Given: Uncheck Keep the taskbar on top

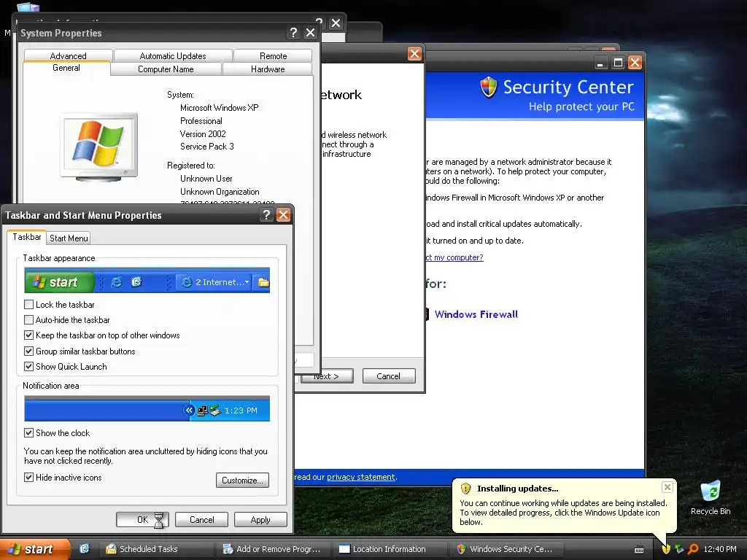Looking at the screenshot, I should pos(28,335).
